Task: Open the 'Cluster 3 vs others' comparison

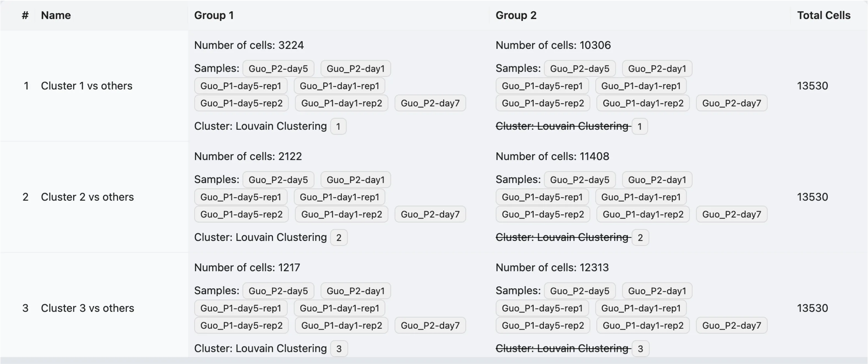Action: click(87, 308)
